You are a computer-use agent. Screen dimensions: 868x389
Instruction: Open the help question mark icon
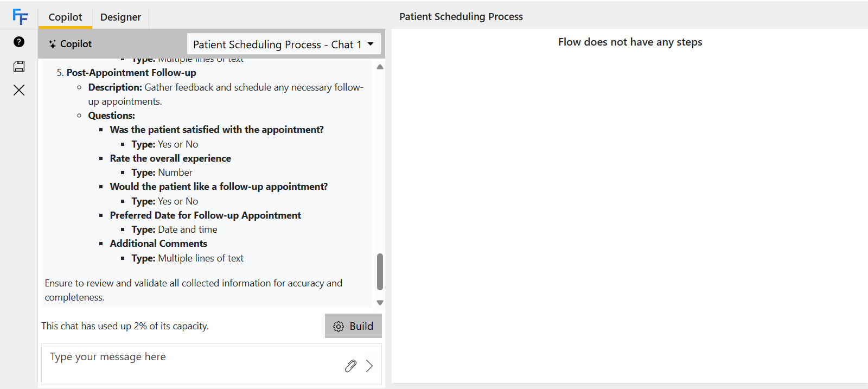[19, 42]
